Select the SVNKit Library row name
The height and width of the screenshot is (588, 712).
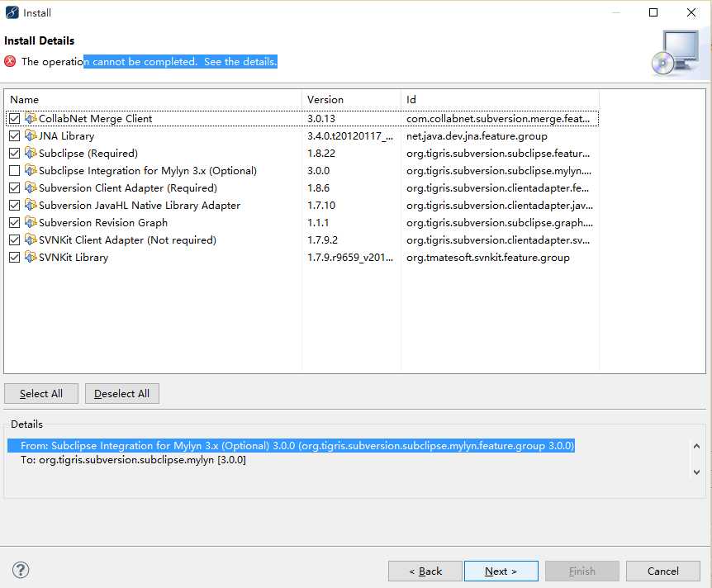(74, 258)
